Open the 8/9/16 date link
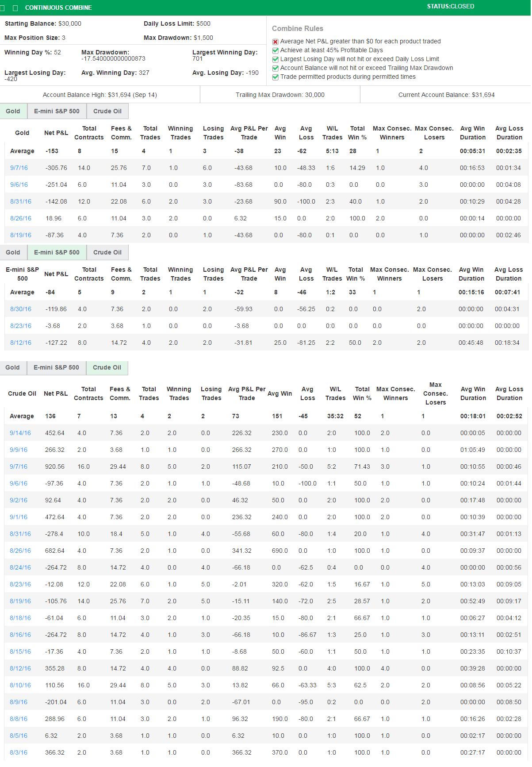 19,702
